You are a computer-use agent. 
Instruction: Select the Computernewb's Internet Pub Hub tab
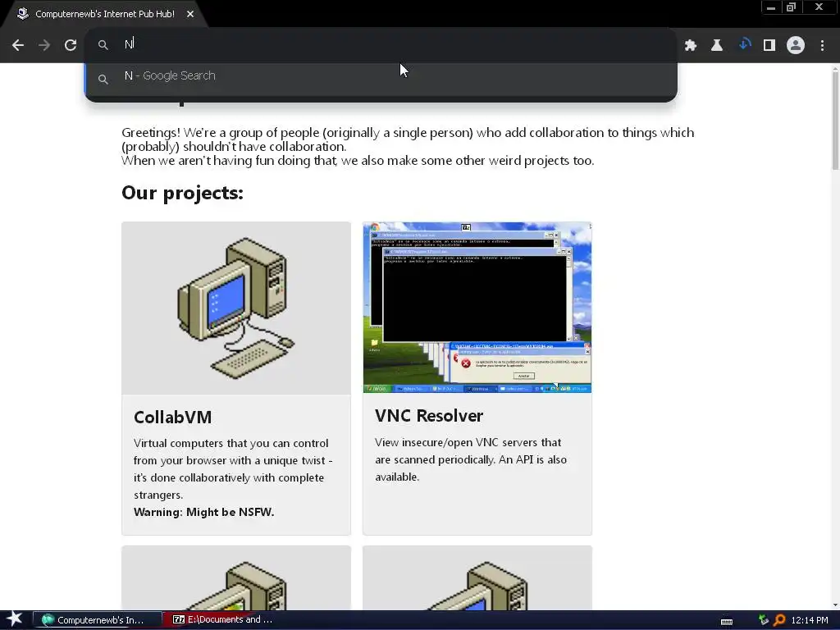(105, 14)
